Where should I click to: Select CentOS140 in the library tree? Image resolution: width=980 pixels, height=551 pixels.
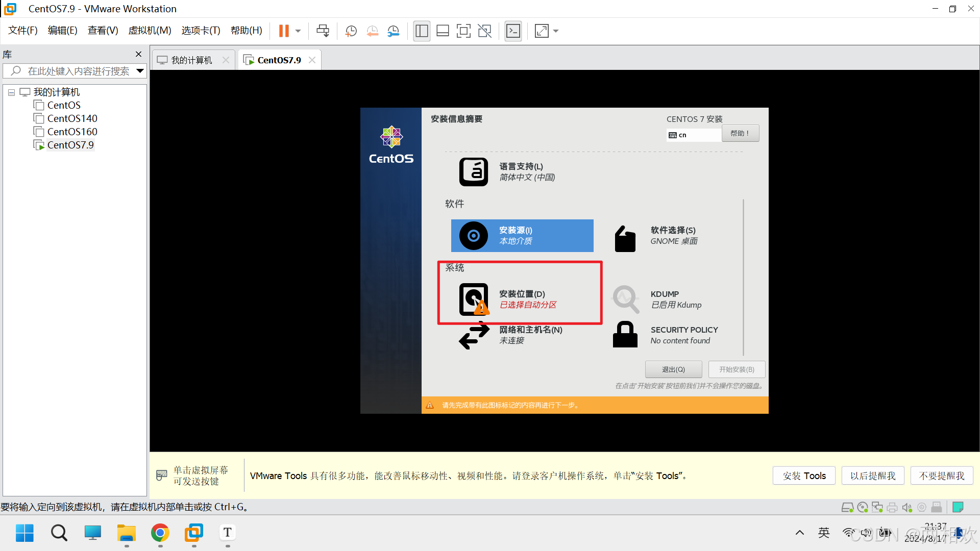pyautogui.click(x=72, y=118)
